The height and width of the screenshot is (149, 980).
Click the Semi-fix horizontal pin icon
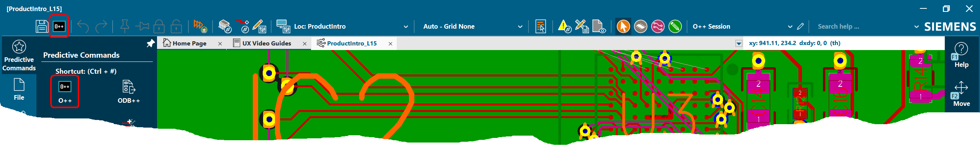click(x=142, y=26)
